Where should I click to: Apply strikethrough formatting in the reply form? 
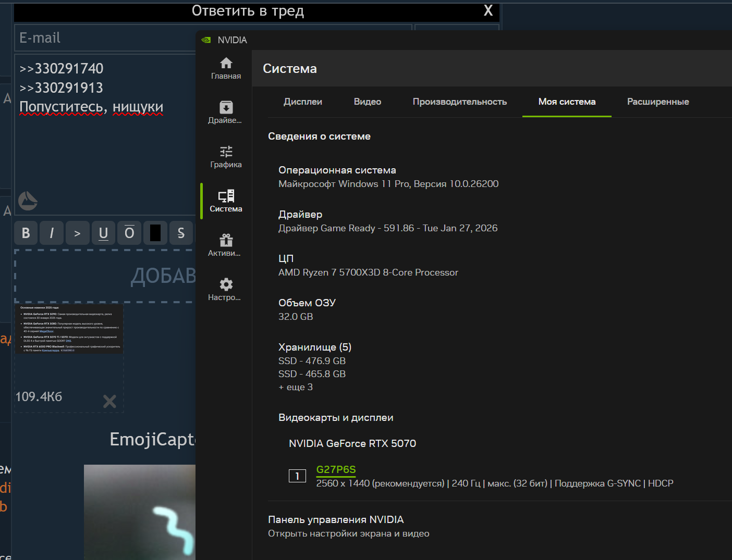click(x=181, y=233)
